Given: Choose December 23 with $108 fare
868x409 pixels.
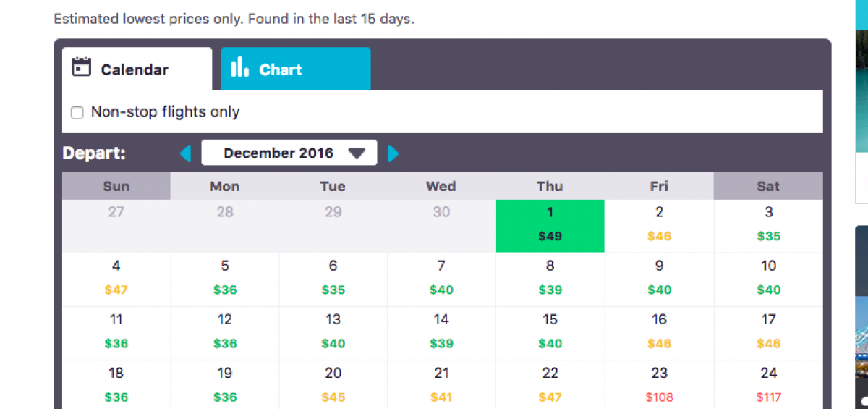Looking at the screenshot, I should [x=659, y=385].
